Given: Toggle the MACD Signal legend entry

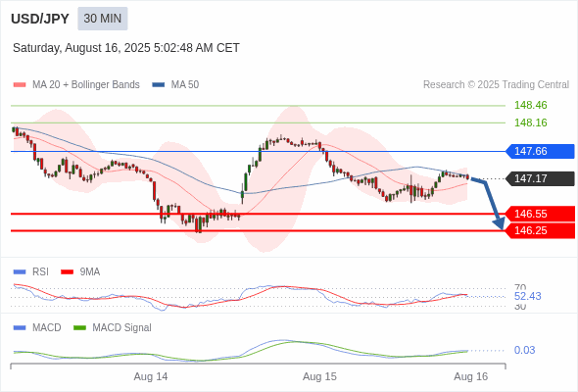Looking at the screenshot, I should 113,328.
